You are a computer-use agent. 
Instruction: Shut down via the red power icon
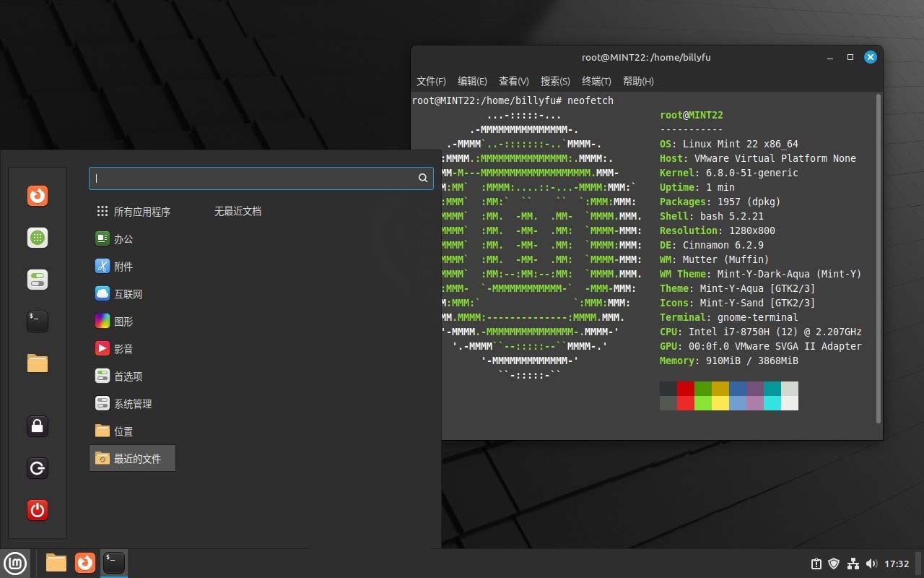37,510
